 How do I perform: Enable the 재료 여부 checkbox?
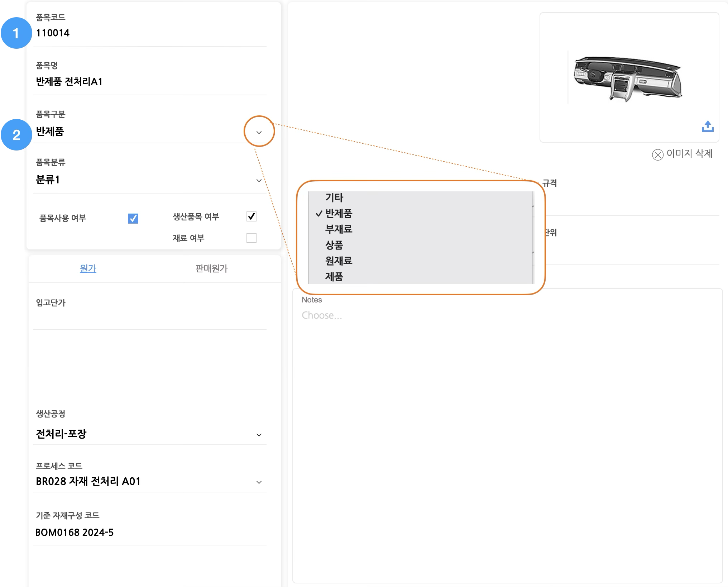coord(252,238)
